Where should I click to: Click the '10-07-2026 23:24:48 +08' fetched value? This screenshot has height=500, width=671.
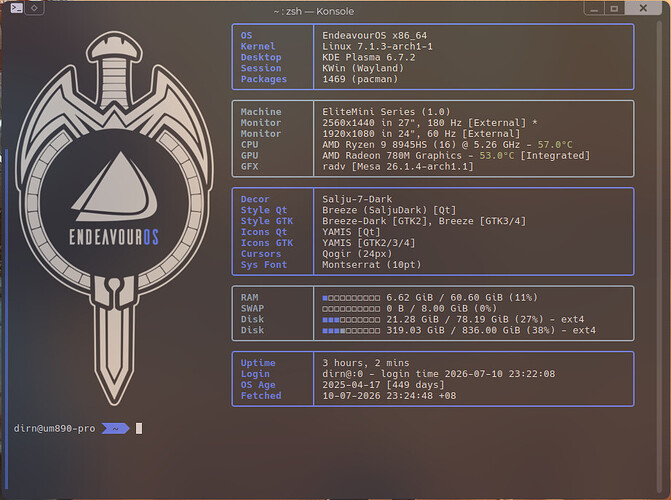(x=389, y=396)
